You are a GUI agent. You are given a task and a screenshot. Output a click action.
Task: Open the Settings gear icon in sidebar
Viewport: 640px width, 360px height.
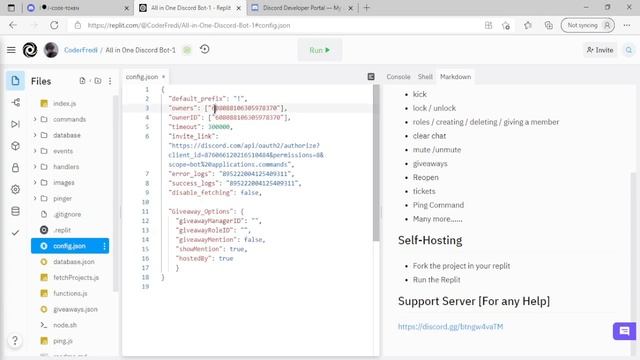(16, 189)
